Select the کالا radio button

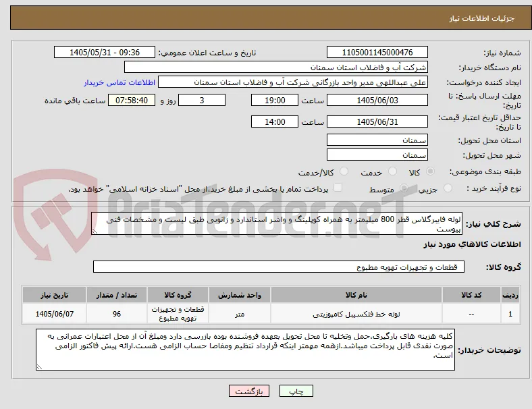point(430,171)
